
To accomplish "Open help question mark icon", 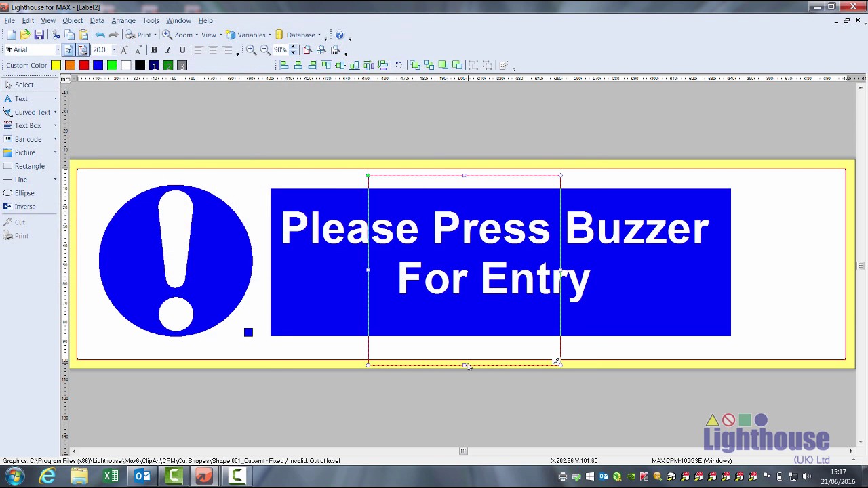I will (x=340, y=35).
